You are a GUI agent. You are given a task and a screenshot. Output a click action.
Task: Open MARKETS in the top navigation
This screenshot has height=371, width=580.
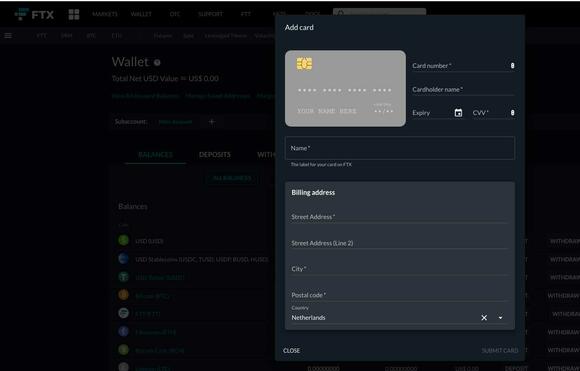tap(105, 14)
